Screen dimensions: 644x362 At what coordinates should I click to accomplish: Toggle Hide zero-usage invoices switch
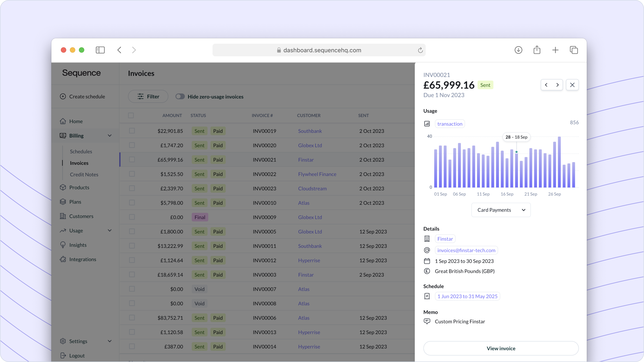[x=180, y=96]
